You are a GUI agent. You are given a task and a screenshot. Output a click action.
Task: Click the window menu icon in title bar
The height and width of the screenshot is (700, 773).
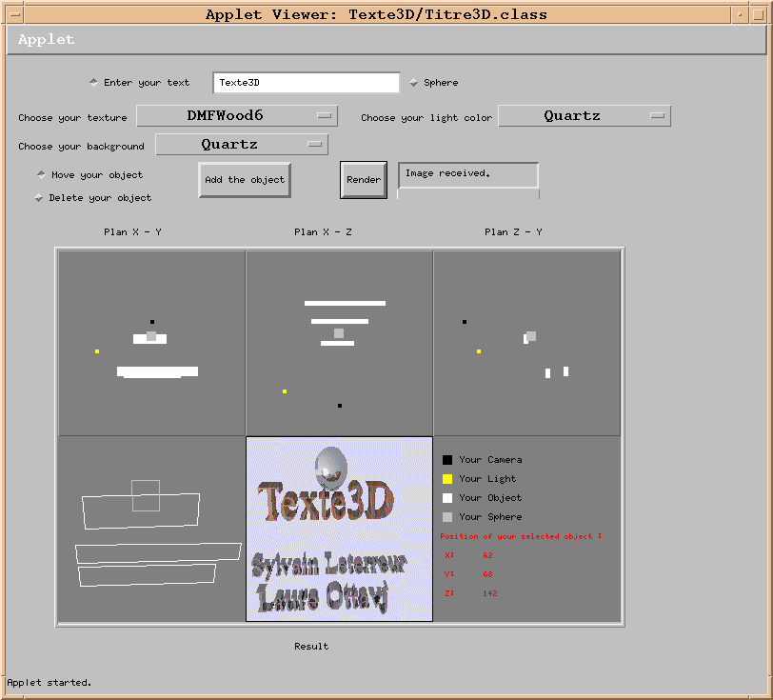[14, 14]
